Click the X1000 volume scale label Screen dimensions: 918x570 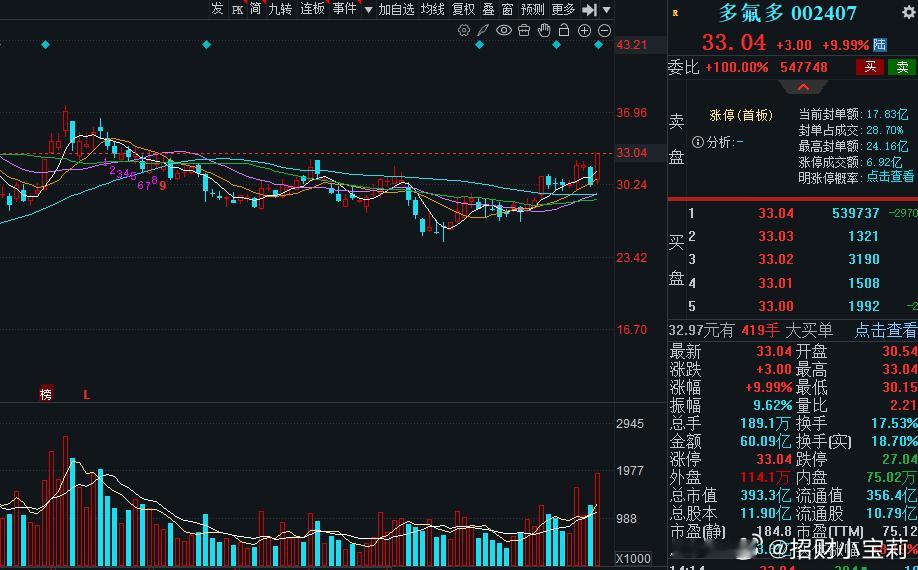pyautogui.click(x=633, y=558)
